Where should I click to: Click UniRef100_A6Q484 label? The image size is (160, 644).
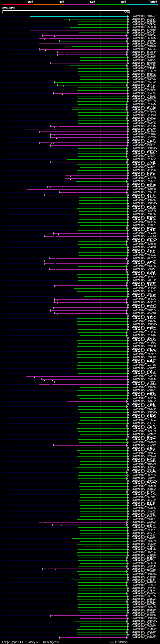[143, 32]
